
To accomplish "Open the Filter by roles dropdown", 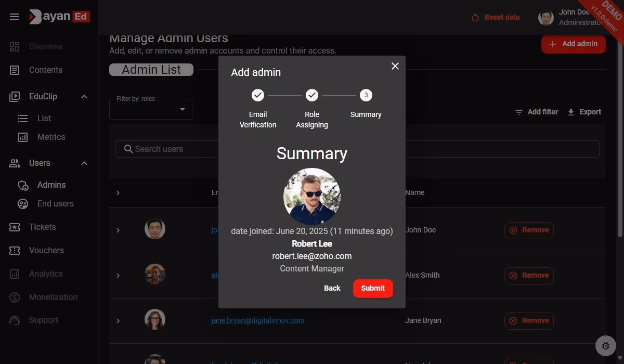I will (151, 109).
